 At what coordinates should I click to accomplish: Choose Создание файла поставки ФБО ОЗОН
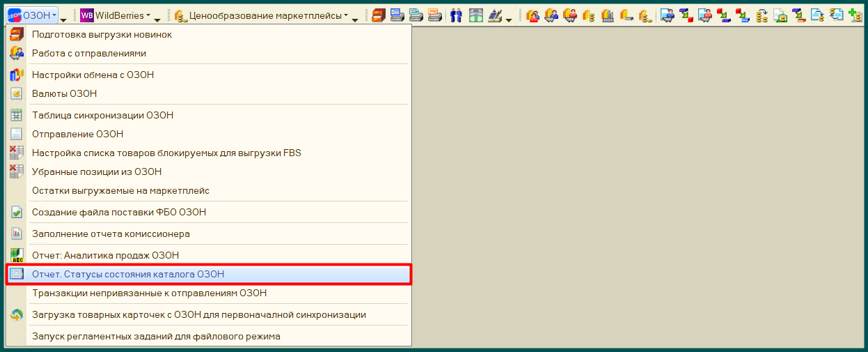pos(209,212)
